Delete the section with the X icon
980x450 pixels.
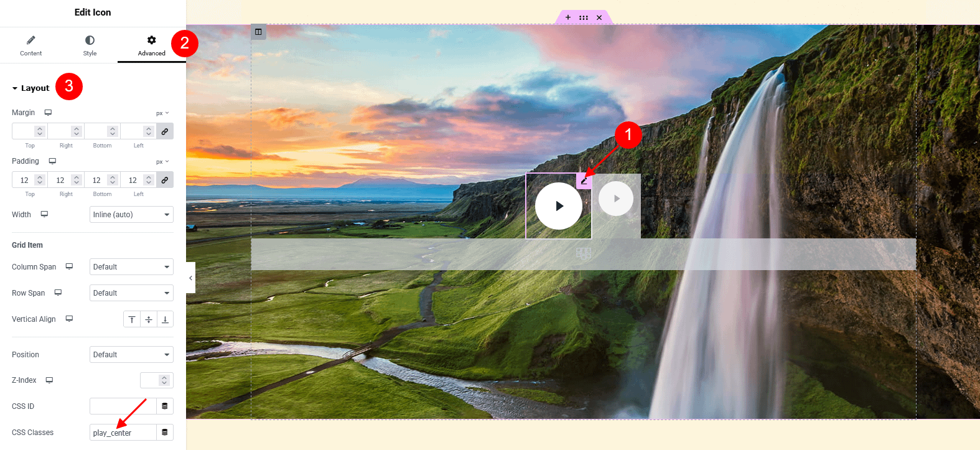point(599,17)
